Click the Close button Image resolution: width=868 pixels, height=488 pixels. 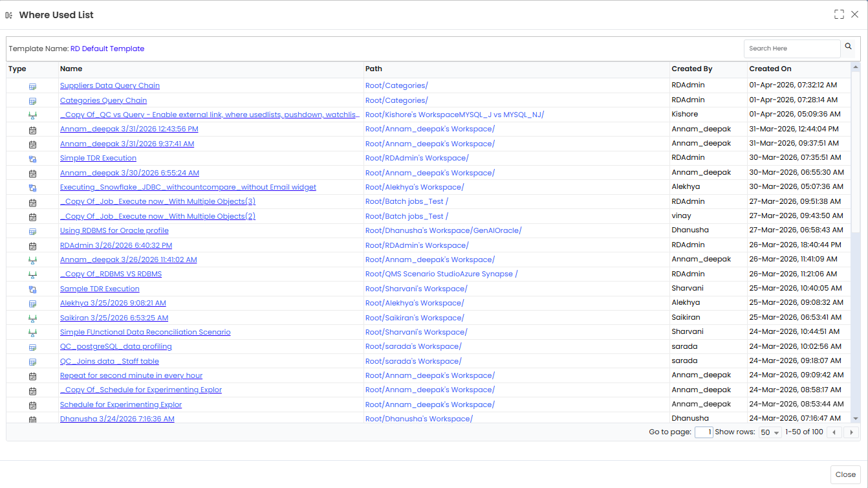click(845, 474)
